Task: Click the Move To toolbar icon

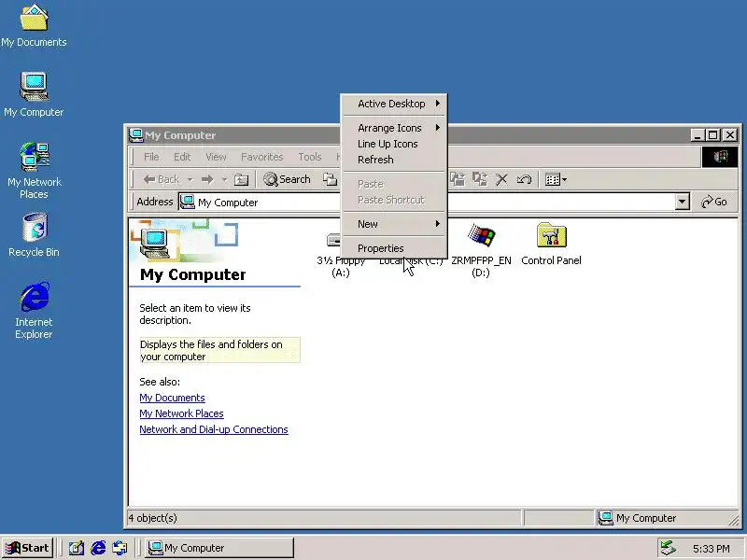Action: point(458,179)
